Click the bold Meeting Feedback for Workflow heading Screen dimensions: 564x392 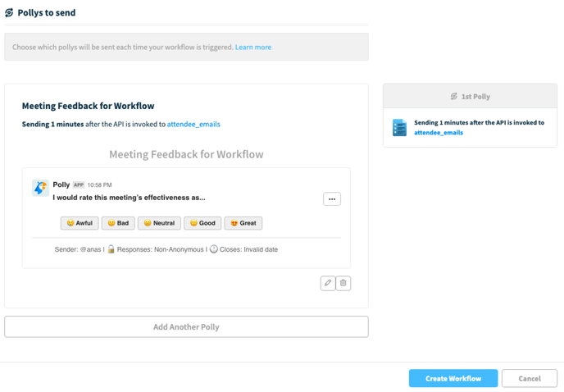89,106
